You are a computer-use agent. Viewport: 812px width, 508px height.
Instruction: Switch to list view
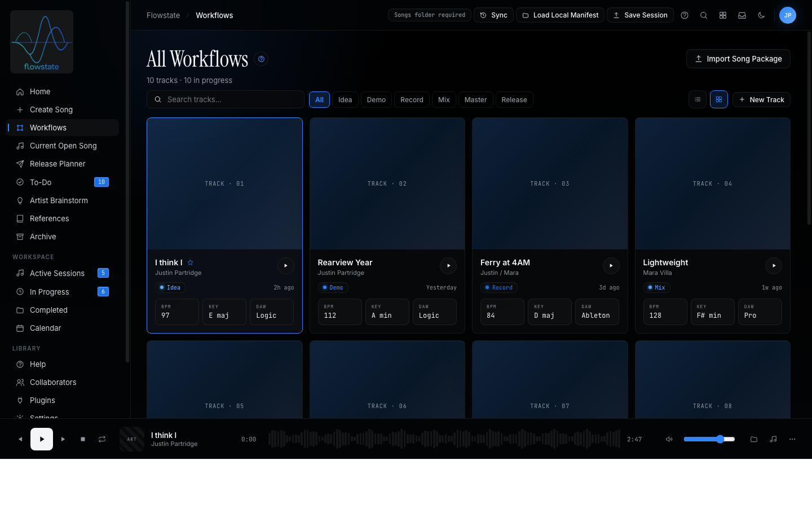click(698, 99)
